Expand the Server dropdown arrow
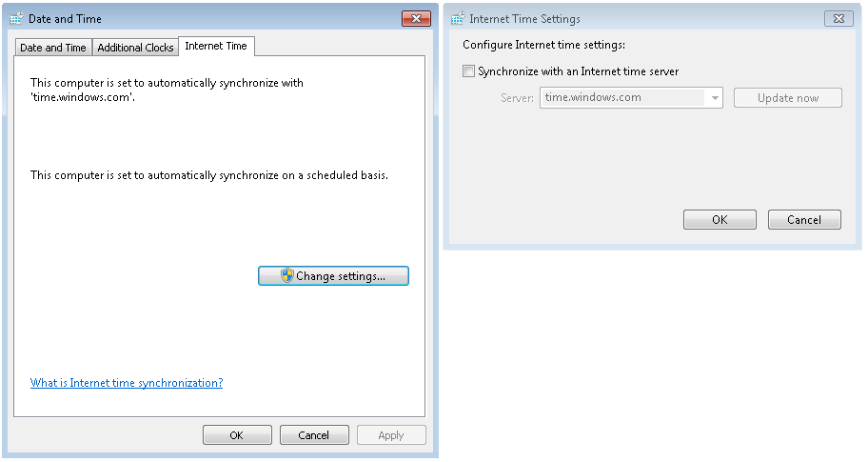The height and width of the screenshot is (462, 868). pos(715,98)
